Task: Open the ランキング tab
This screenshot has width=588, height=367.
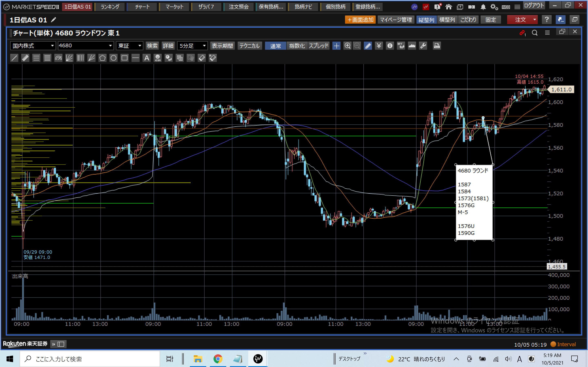Action: point(110,7)
